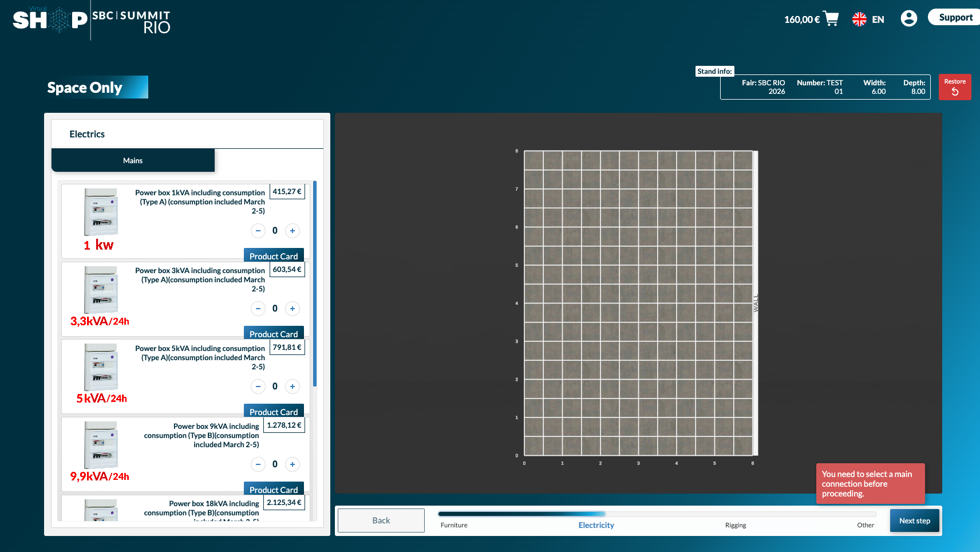
Task: Open the shopping cart icon
Action: click(831, 19)
